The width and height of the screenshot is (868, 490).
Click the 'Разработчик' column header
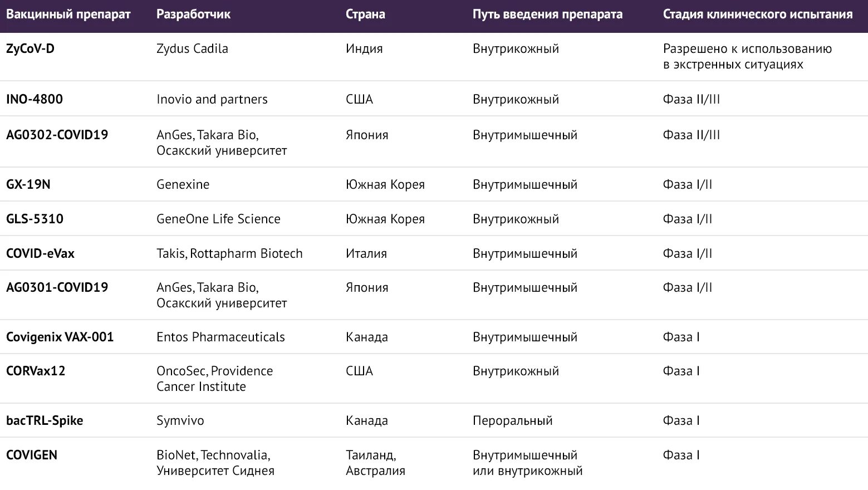pos(193,14)
